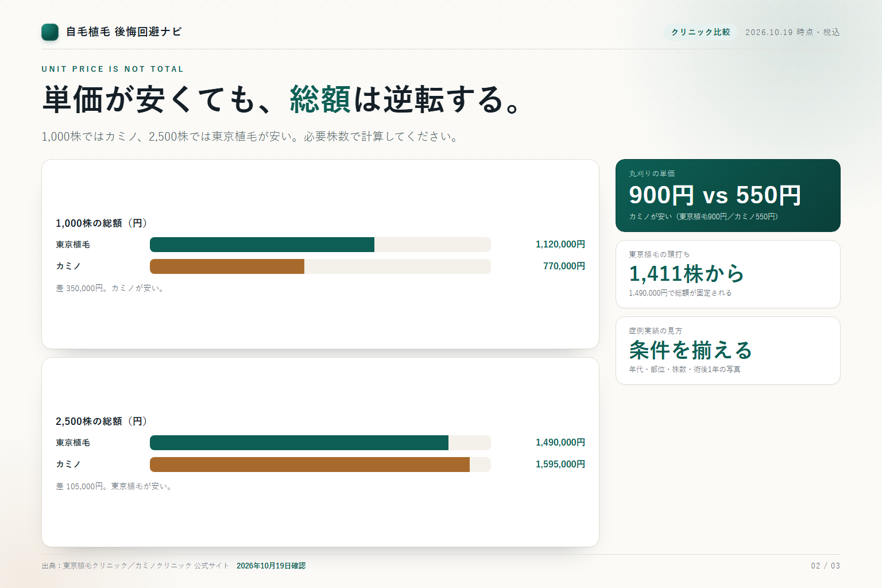This screenshot has width=882, height=588.
Task: Click the source text 出典：東京植毛クリニック／カミノクリニック 公式サイト
Action: 136,566
